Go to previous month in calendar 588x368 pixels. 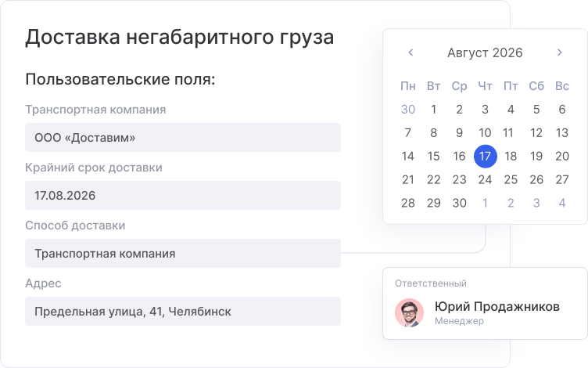411,53
